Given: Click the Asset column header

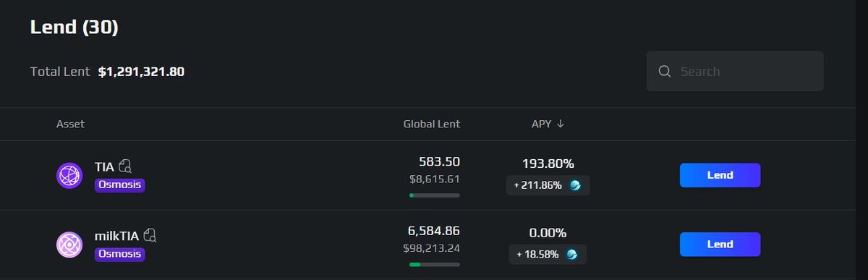Looking at the screenshot, I should click(70, 124).
